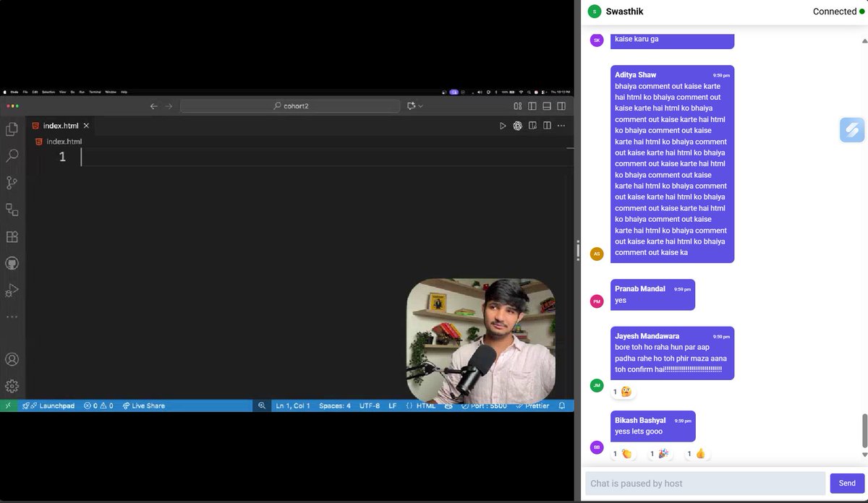Click the reaction under Jayesh Mandawara's message
This screenshot has height=503, width=868.
622,392
